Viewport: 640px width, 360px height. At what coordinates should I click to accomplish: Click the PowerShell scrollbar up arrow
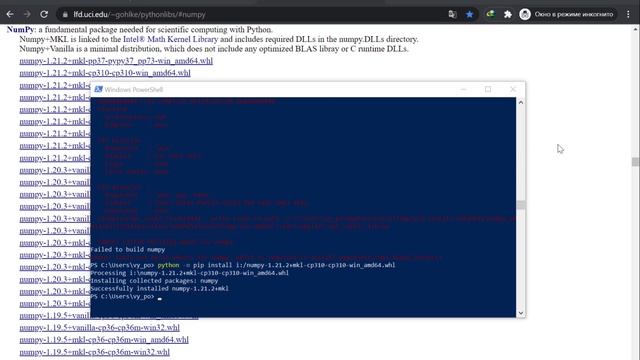(520, 102)
